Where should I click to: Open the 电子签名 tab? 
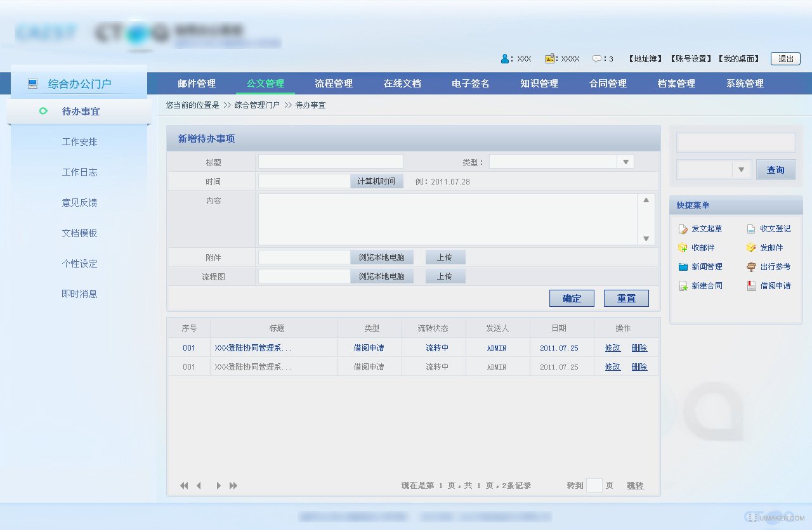pyautogui.click(x=471, y=83)
